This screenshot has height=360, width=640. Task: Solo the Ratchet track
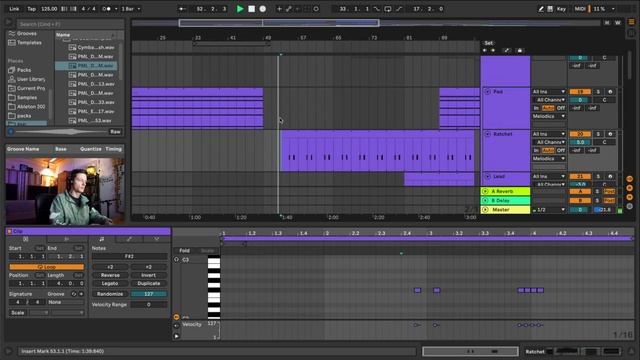pos(598,134)
